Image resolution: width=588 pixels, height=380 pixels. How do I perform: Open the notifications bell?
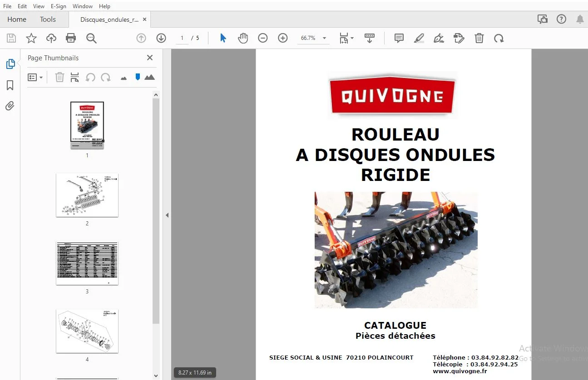(x=580, y=19)
